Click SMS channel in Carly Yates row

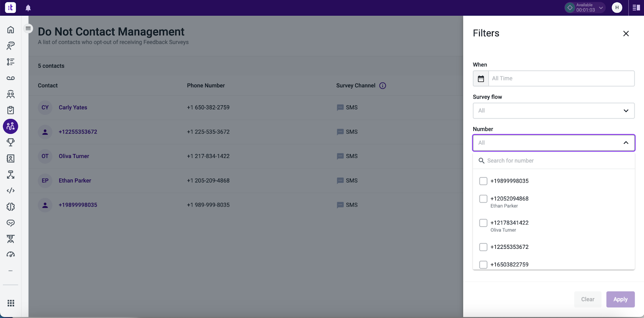[x=347, y=107]
